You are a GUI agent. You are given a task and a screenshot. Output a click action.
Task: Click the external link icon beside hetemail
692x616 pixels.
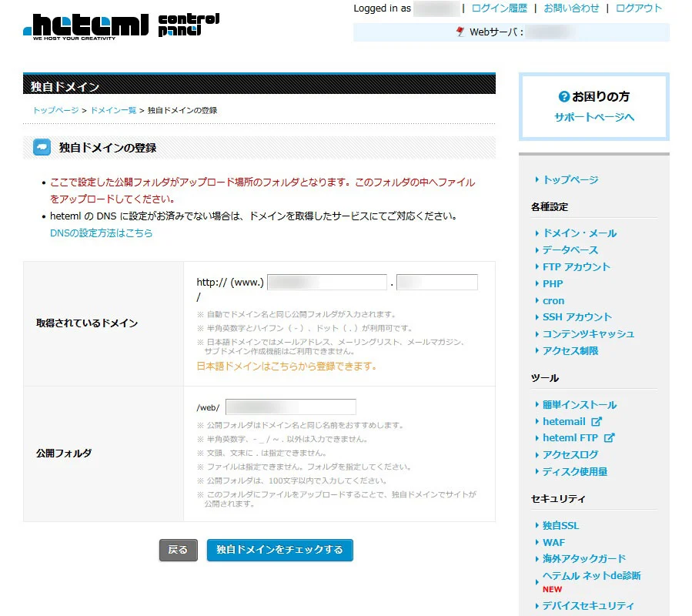pyautogui.click(x=597, y=421)
